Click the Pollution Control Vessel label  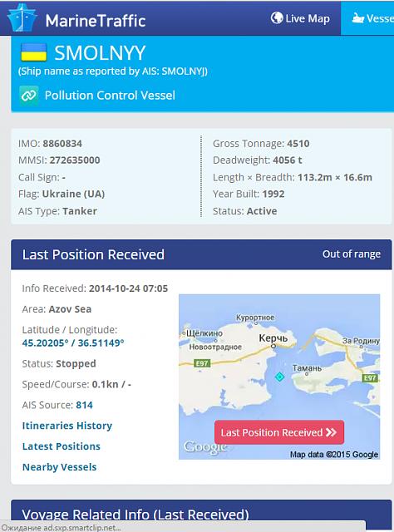[110, 96]
